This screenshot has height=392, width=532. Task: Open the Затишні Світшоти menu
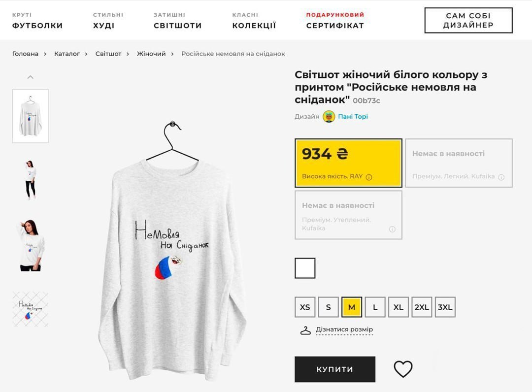pyautogui.click(x=177, y=21)
